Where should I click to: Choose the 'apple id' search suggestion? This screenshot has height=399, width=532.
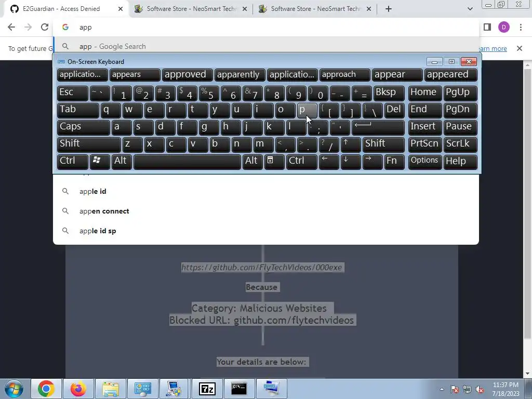pos(266,191)
